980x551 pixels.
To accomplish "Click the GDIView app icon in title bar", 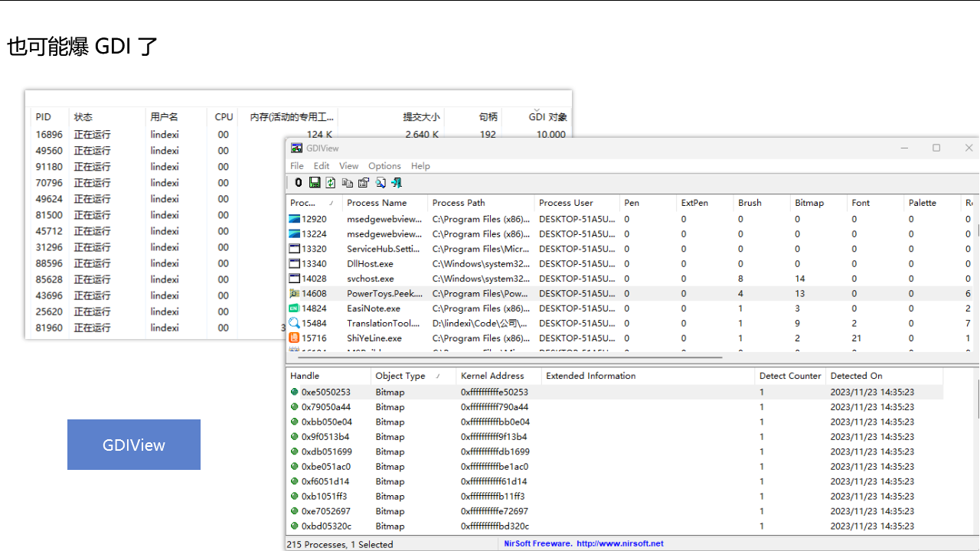I will click(296, 148).
